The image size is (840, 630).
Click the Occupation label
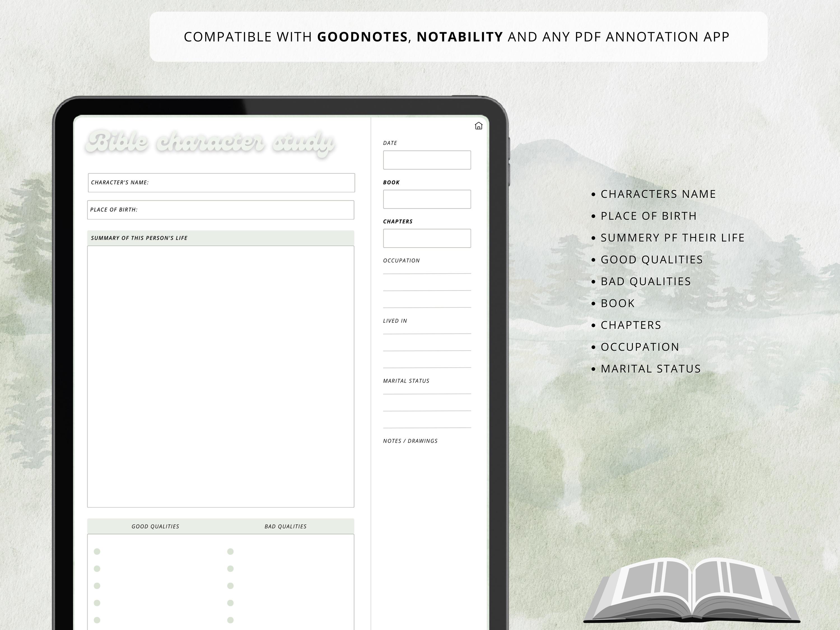(x=402, y=261)
